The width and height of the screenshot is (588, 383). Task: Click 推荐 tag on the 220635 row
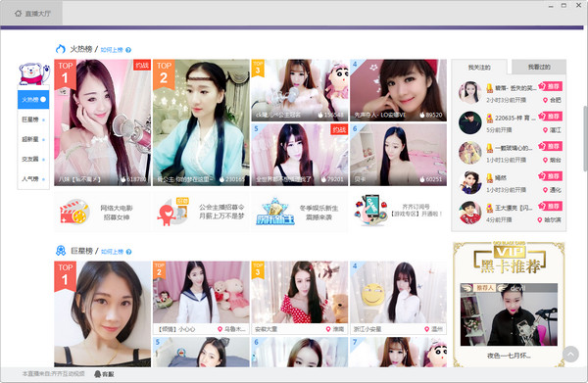550,117
